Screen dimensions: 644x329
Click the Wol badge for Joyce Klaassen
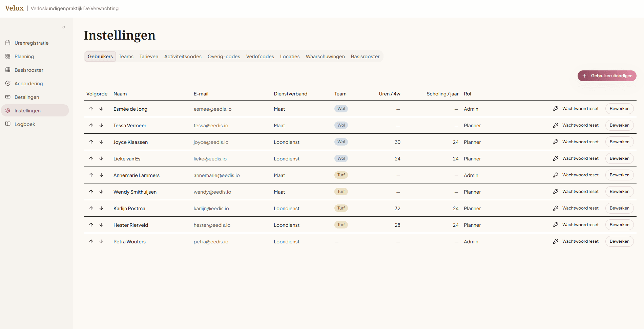(x=341, y=142)
